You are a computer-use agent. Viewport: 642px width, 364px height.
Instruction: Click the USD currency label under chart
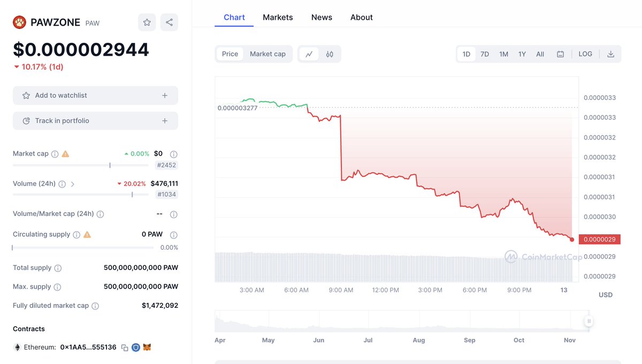[606, 295]
